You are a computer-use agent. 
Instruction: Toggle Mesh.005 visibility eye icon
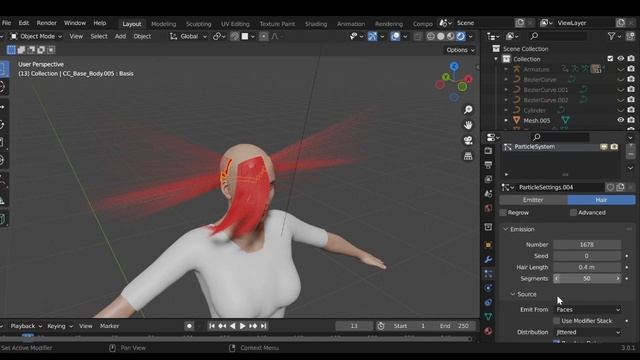[x=620, y=120]
